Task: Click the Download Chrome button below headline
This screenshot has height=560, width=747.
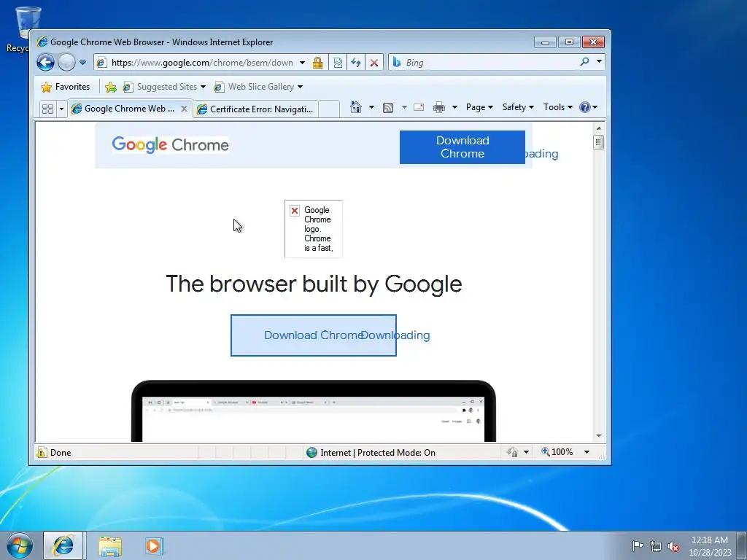Action: [x=314, y=335]
